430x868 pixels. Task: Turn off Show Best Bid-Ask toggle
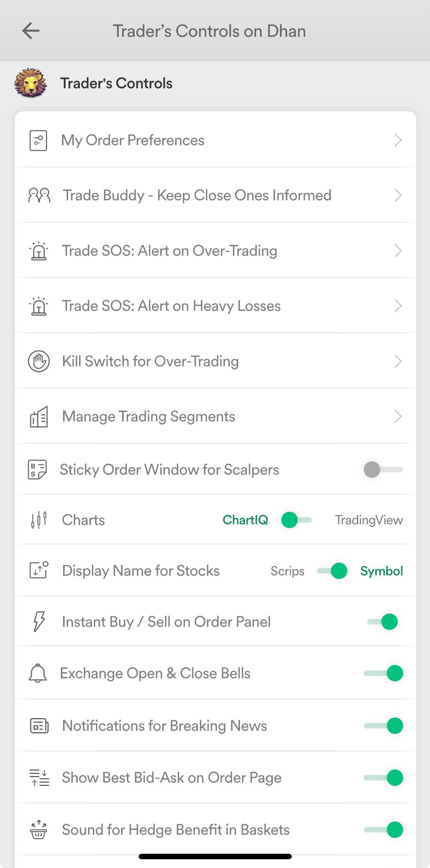click(x=384, y=778)
